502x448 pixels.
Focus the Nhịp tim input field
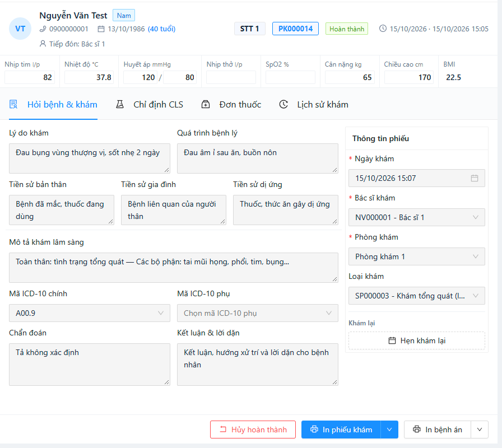(x=30, y=77)
